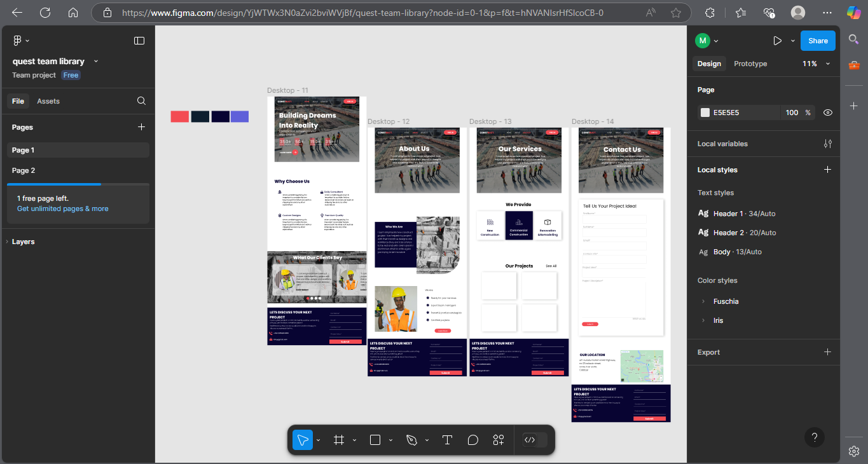The width and height of the screenshot is (868, 464).
Task: Click the blue Share button
Action: coord(818,41)
